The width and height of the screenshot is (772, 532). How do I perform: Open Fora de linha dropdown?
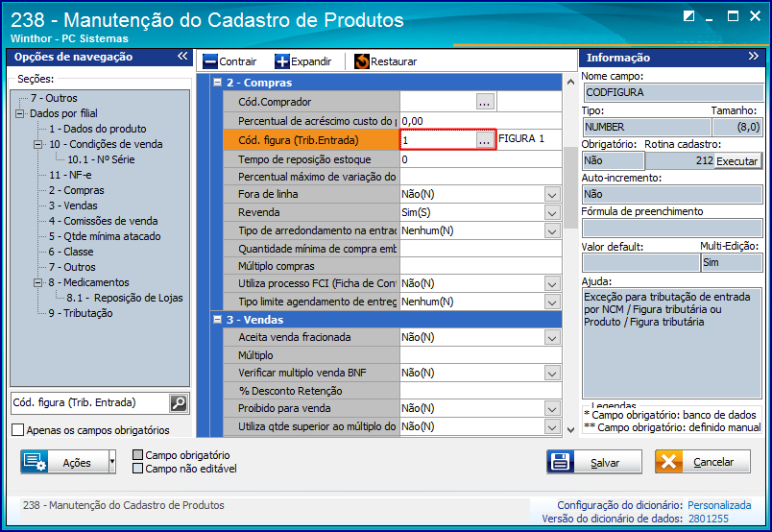tap(552, 195)
